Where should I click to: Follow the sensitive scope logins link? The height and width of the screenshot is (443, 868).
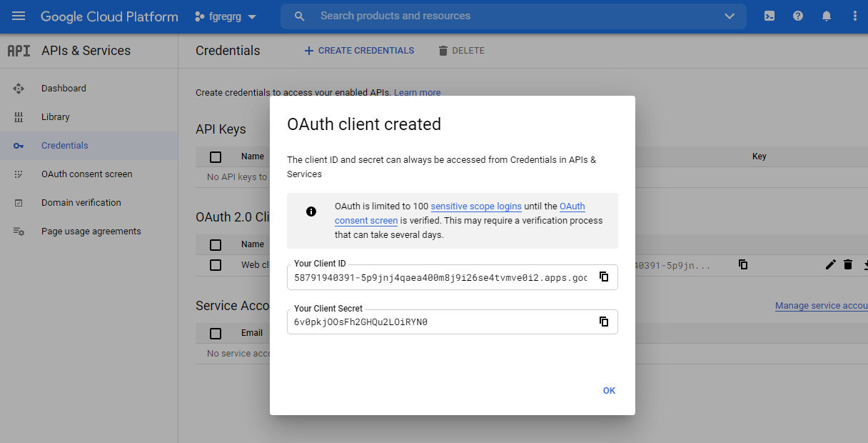[475, 206]
